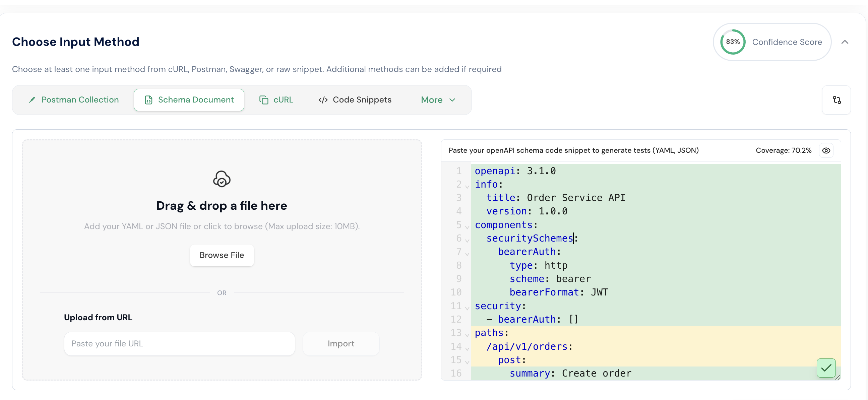Switch to the cURL tab
The width and height of the screenshot is (868, 400).
point(276,99)
